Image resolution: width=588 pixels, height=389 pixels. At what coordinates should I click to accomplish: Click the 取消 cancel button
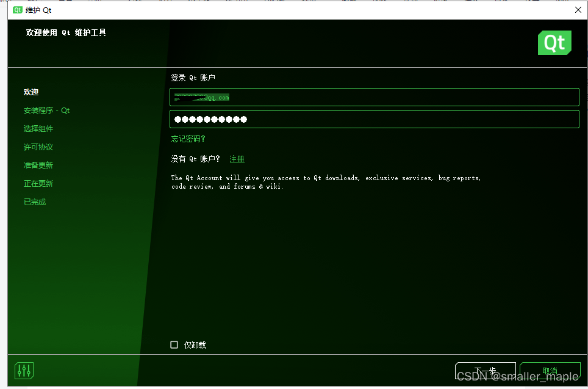pos(550,371)
